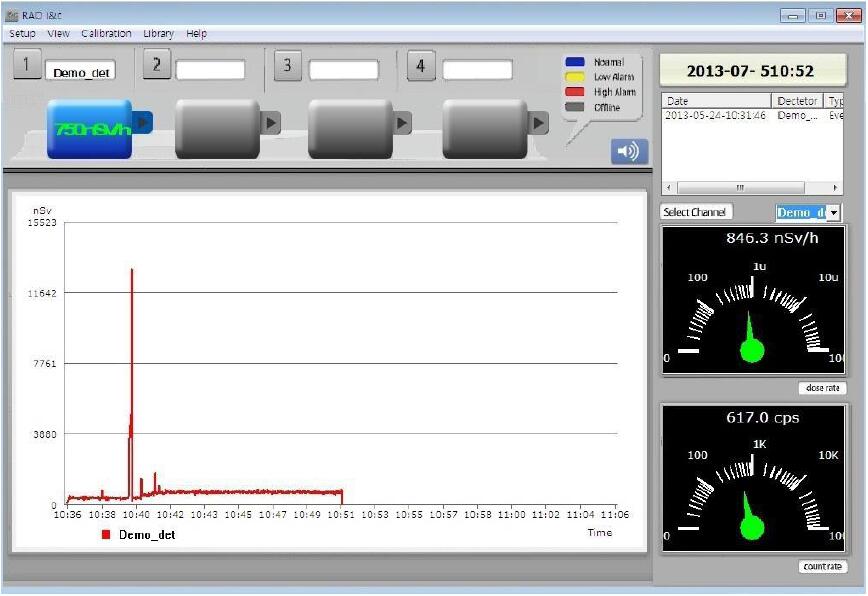Viewport: 868px width, 596px height.
Task: Click the Select Channel button
Action: tap(696, 212)
